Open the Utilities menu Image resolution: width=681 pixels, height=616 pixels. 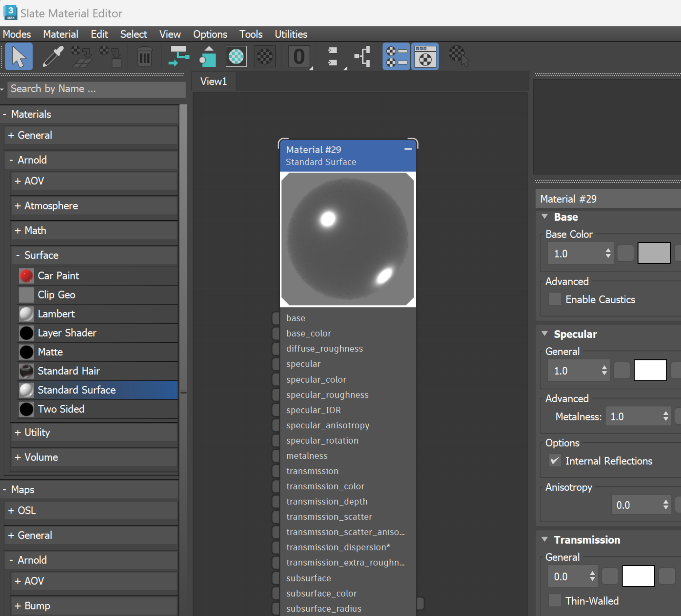290,34
